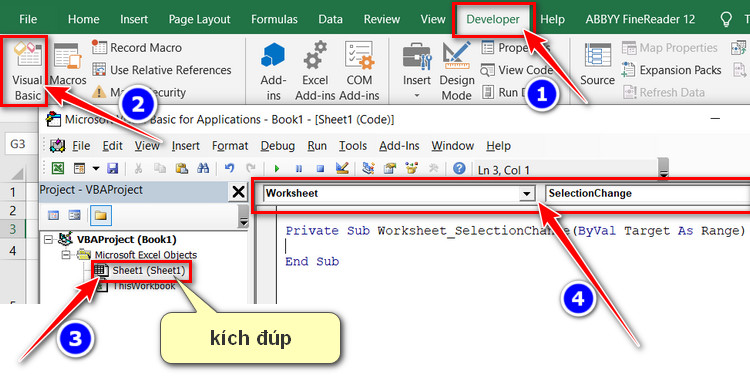Click Refresh Data in the XML group
This screenshot has height=382, width=750.
[x=664, y=92]
